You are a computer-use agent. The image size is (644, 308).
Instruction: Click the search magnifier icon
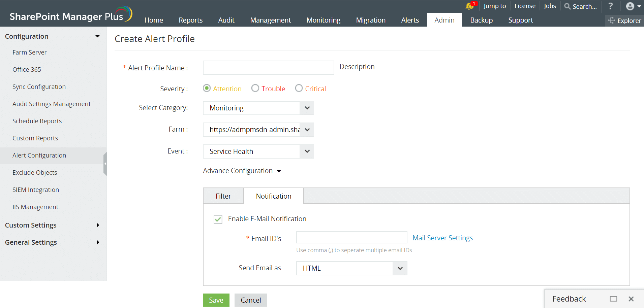[568, 6]
